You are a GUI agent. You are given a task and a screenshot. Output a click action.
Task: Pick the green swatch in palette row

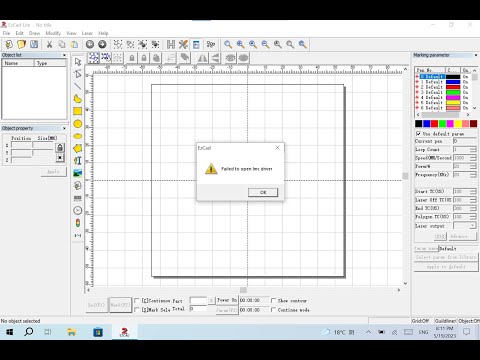pyautogui.click(x=442, y=124)
